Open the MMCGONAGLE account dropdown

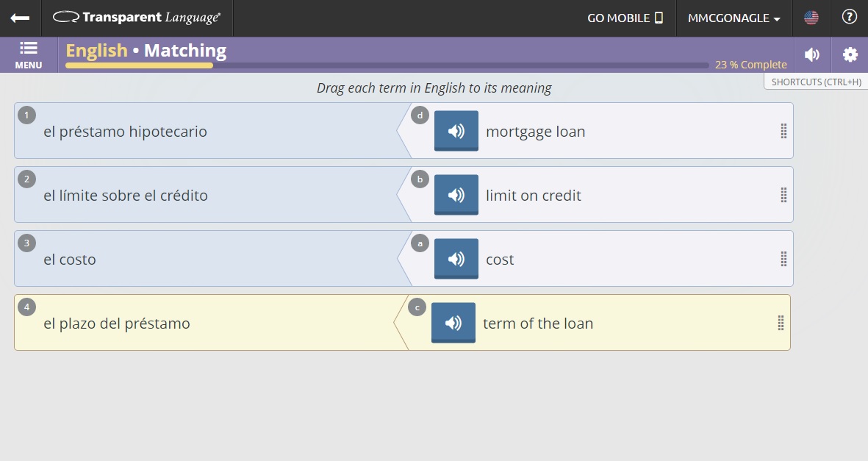pyautogui.click(x=734, y=18)
